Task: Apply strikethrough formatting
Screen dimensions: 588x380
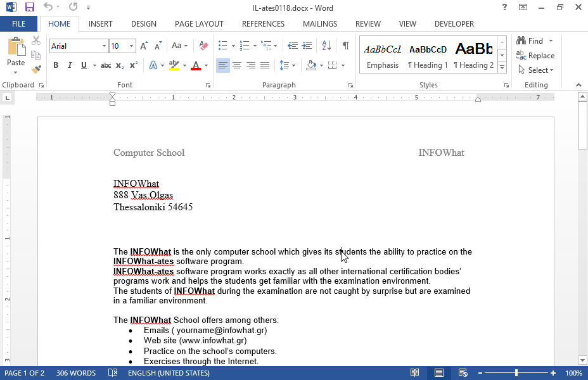Action: (x=106, y=66)
